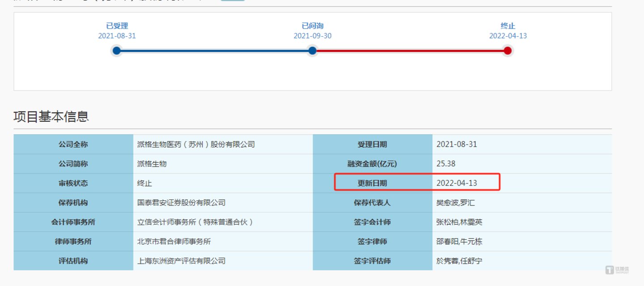
Task: Click the 2021-09-30 date under 已问询
Action: click(312, 36)
